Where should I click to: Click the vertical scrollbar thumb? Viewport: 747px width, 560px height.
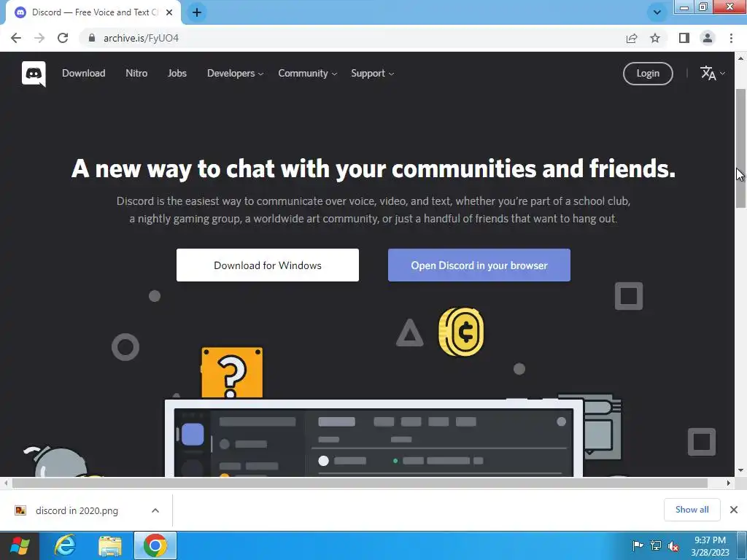coord(740,148)
